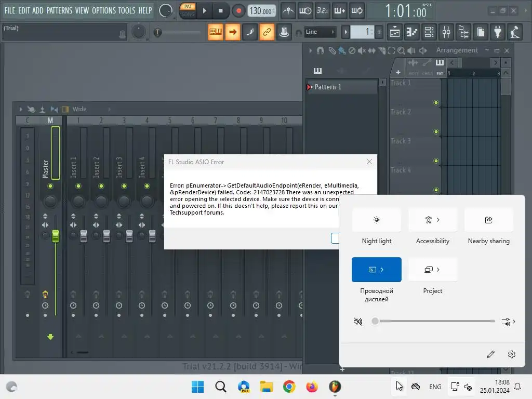
Task: Toggle step editing arrow button
Action: coord(233,32)
